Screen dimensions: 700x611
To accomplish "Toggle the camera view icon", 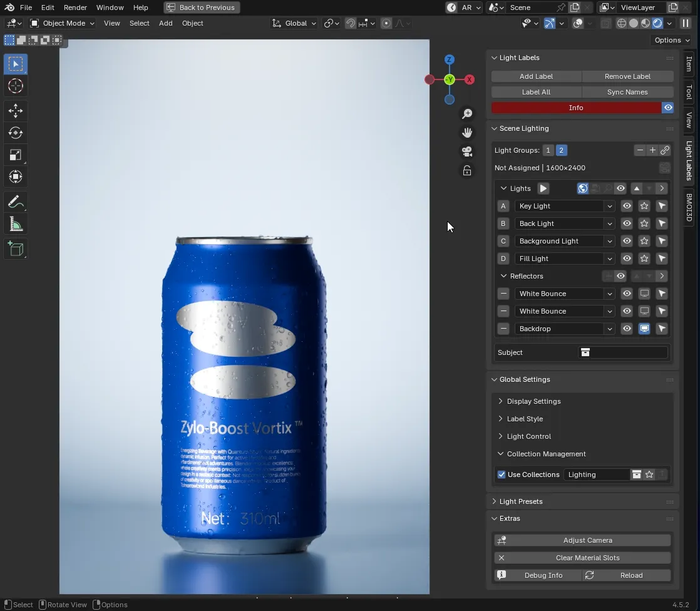I will click(x=467, y=151).
